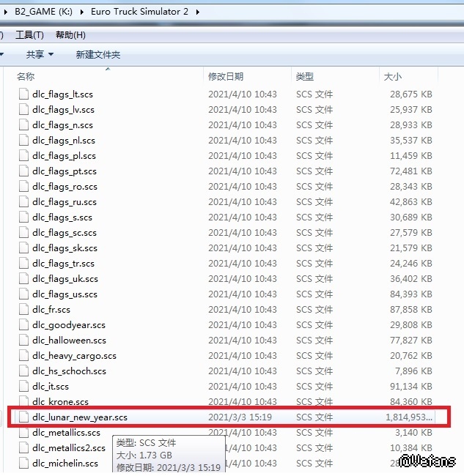Click size 84,393 KB of dlc_flags_us.scs
Screen dimensions: 464x476
coord(411,294)
